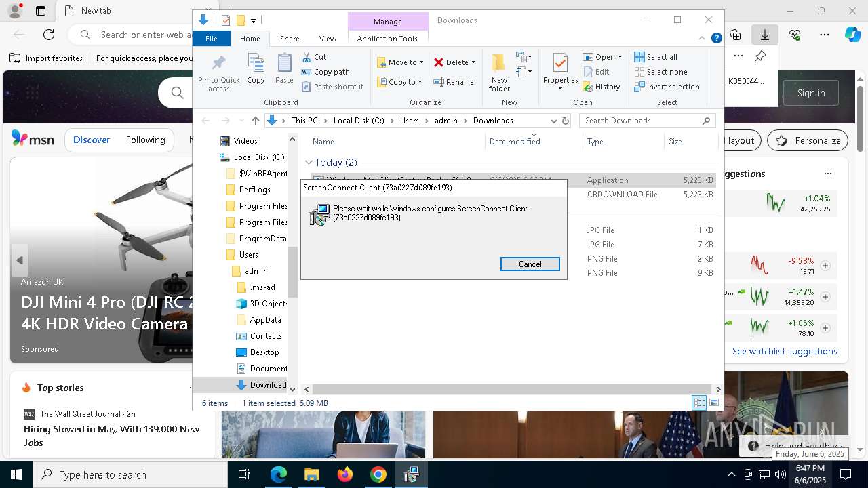The height and width of the screenshot is (488, 868).
Task: Click Import favorites in Edge bar
Action: 46,58
